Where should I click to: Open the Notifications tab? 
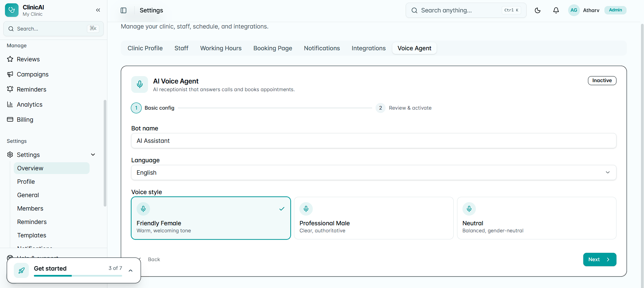coord(322,48)
